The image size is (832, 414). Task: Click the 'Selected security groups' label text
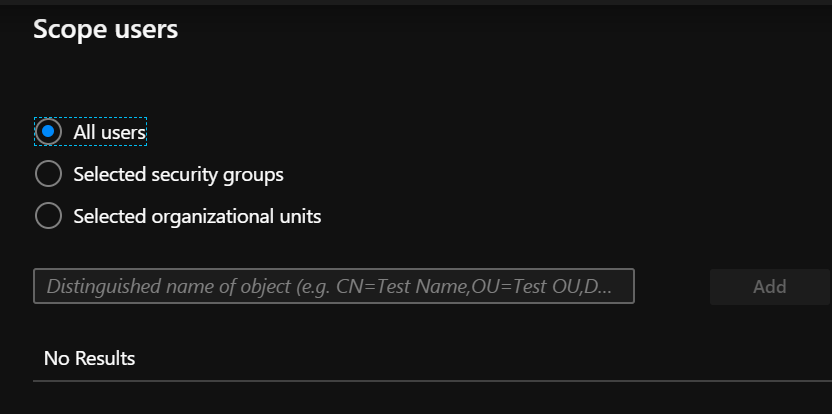click(x=178, y=174)
